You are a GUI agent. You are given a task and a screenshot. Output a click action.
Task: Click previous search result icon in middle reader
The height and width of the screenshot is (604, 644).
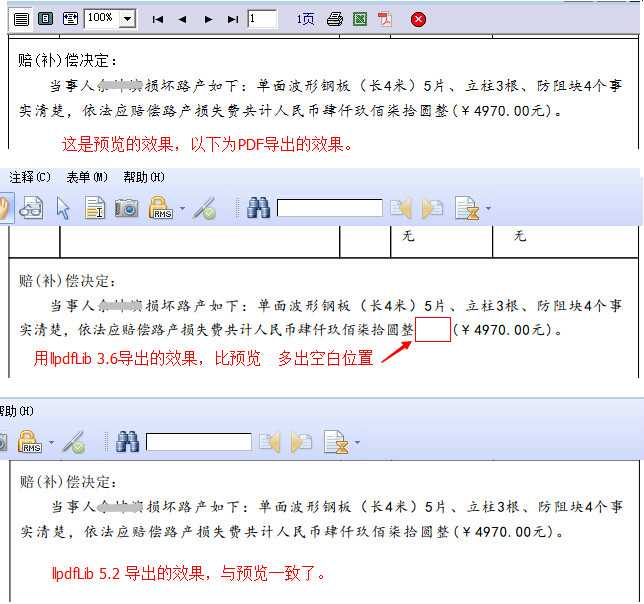tap(401, 208)
